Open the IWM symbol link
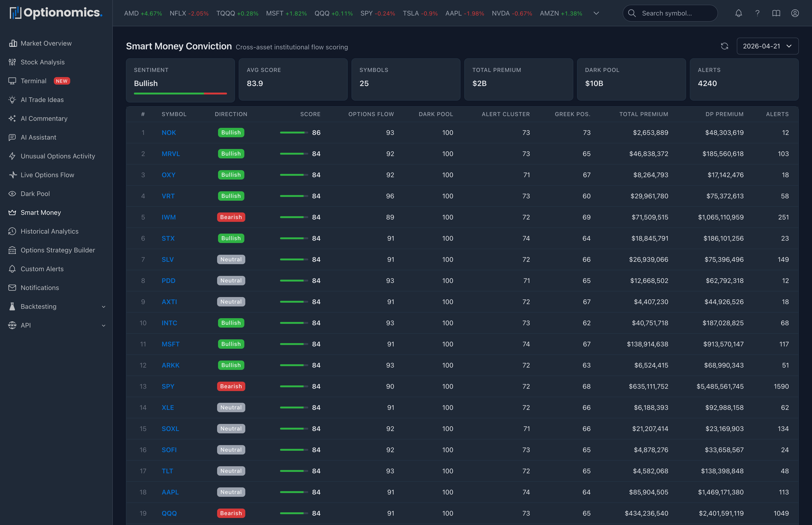 pos(169,217)
